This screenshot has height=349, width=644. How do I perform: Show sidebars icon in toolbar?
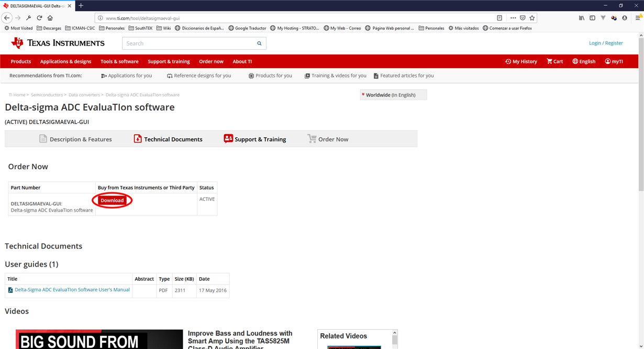pos(592,18)
